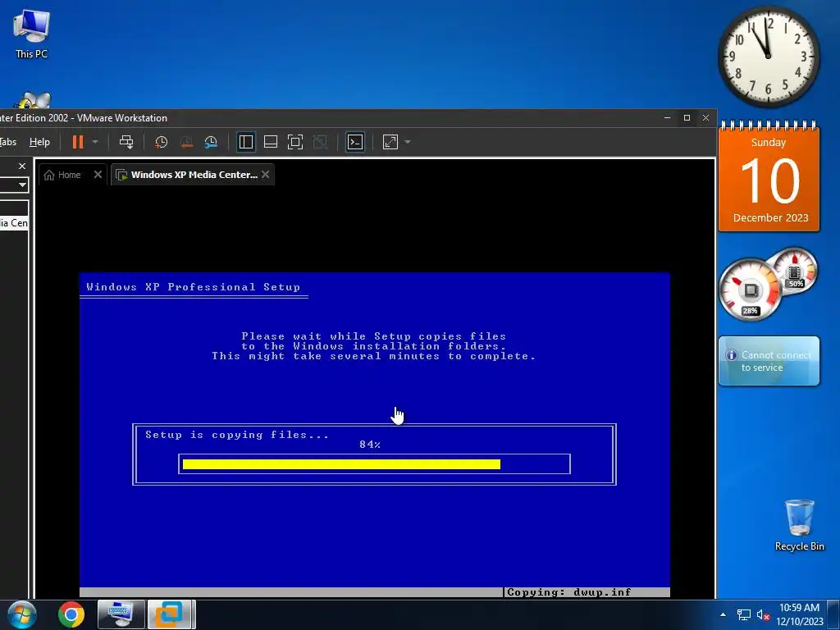Open the power options dropdown next to pause
840x630 pixels.
[95, 142]
